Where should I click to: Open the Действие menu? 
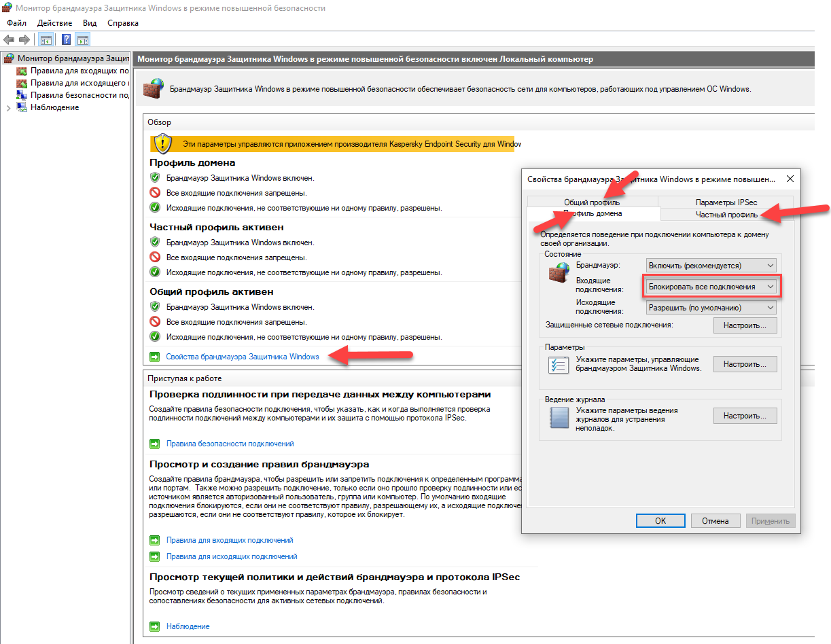click(54, 23)
